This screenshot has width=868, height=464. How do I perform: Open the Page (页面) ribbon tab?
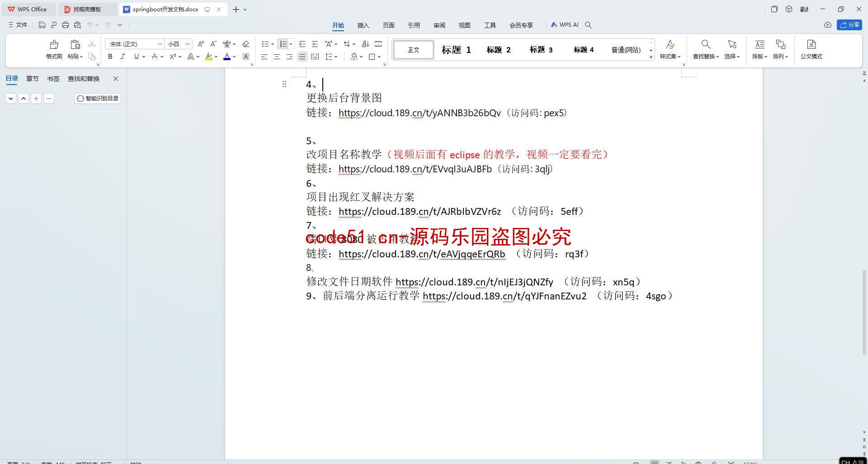(388, 25)
